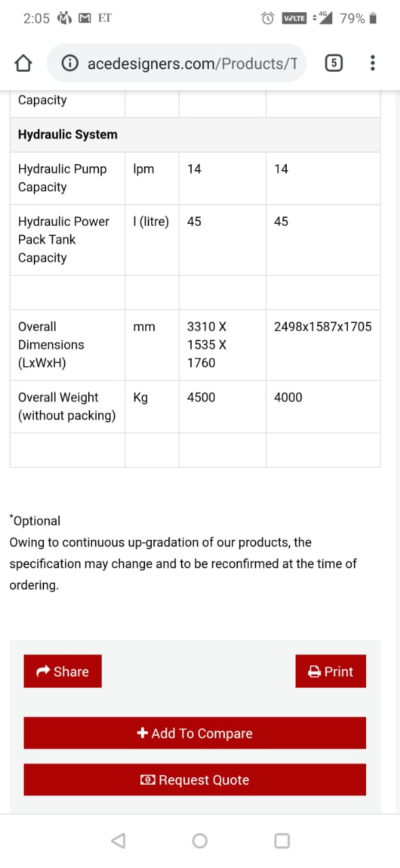Tap the alarm clock status icon
This screenshot has height=868, width=400.
[268, 18]
